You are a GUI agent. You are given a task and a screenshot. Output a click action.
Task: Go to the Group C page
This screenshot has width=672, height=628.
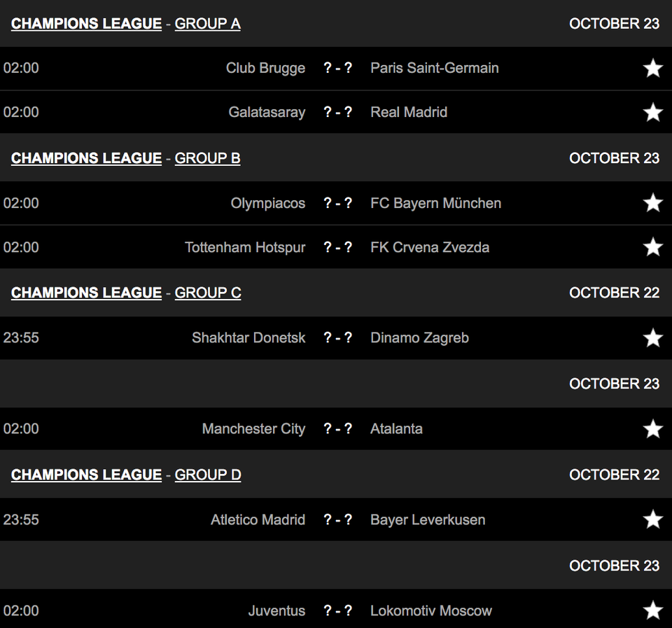coord(208,293)
